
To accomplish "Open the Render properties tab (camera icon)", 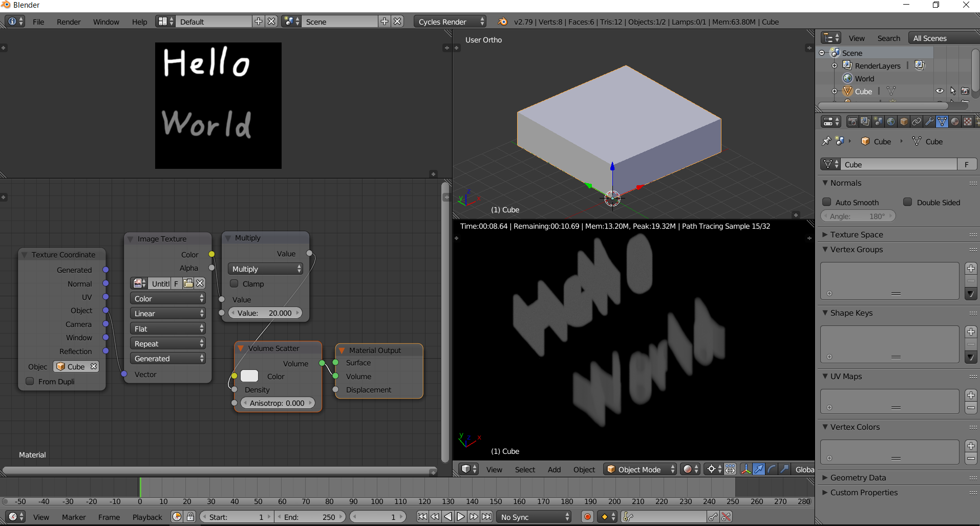I will coord(853,122).
